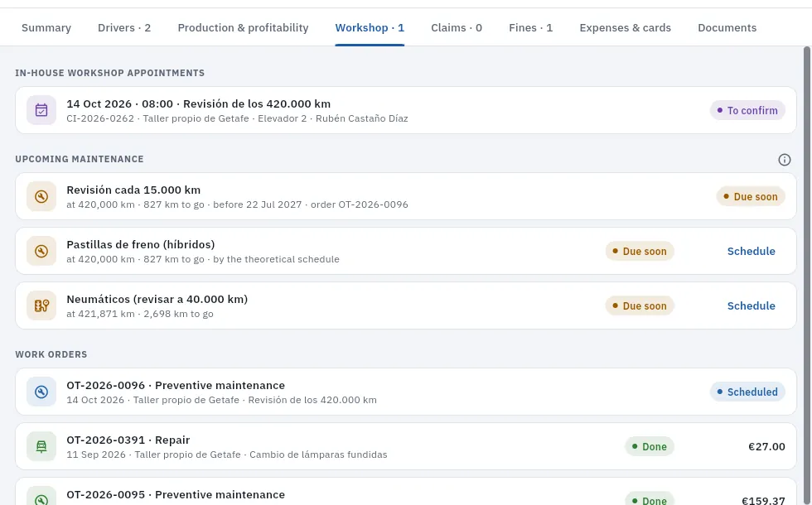812x505 pixels.
Task: Click the Due soon badge for Revisión cada 15.000 km
Action: [x=751, y=197]
